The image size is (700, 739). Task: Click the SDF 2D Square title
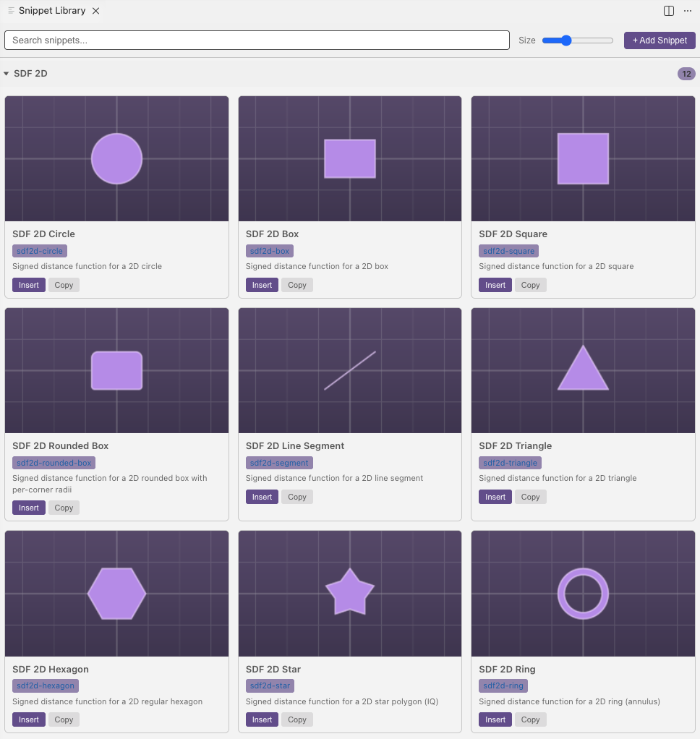click(513, 234)
